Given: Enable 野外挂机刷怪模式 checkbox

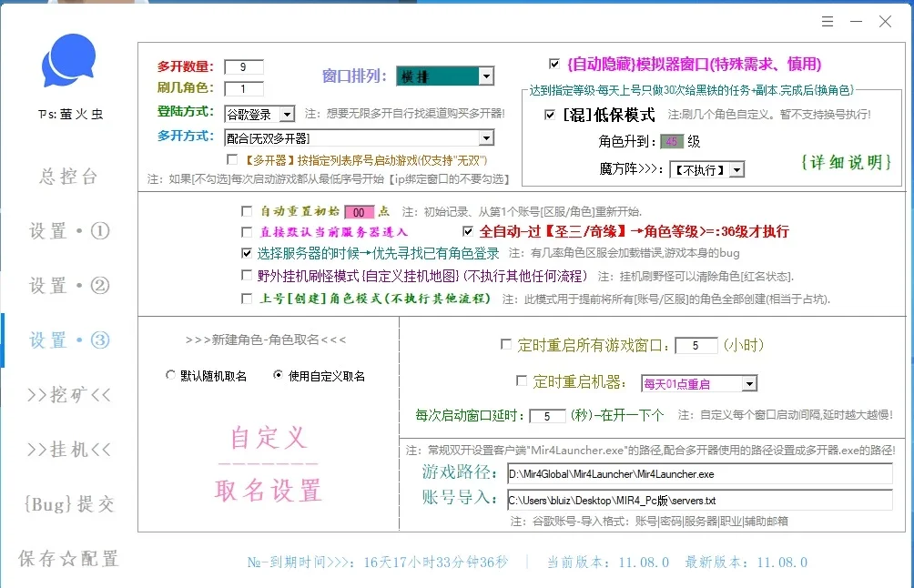Looking at the screenshot, I should pos(247,275).
